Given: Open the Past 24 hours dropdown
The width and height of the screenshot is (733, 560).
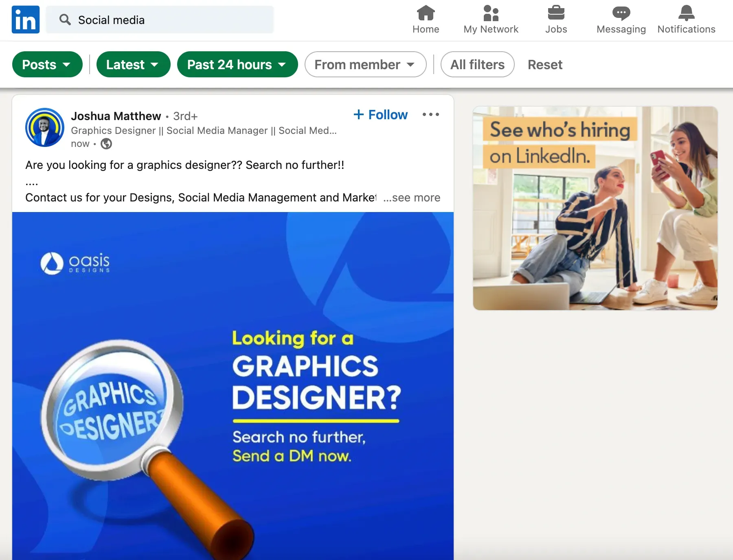Looking at the screenshot, I should click(237, 64).
